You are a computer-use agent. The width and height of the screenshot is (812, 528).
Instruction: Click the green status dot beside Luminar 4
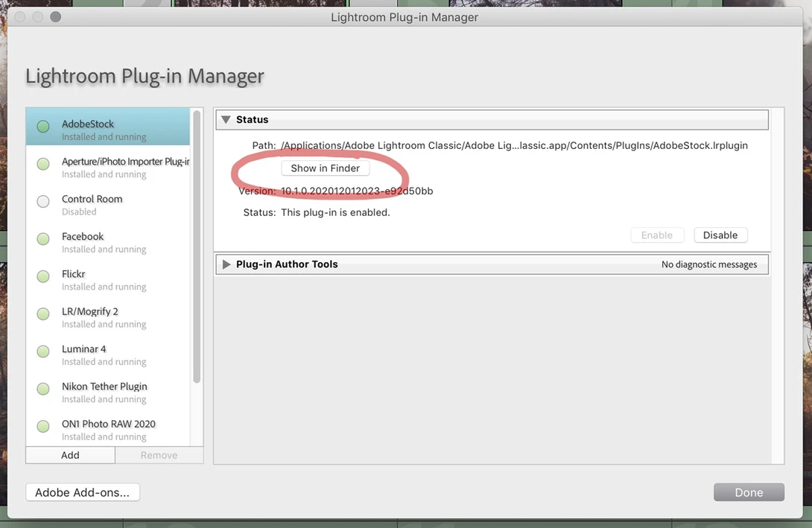43,351
